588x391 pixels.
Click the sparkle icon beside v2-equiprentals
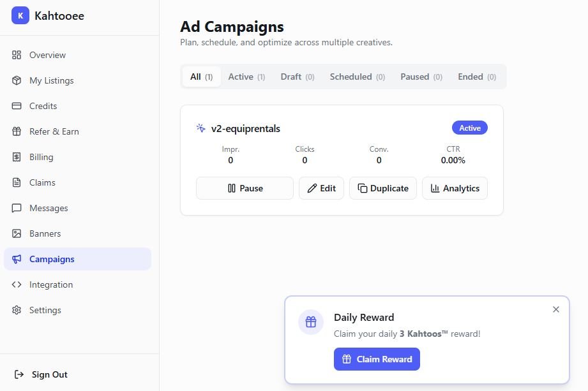tap(200, 128)
